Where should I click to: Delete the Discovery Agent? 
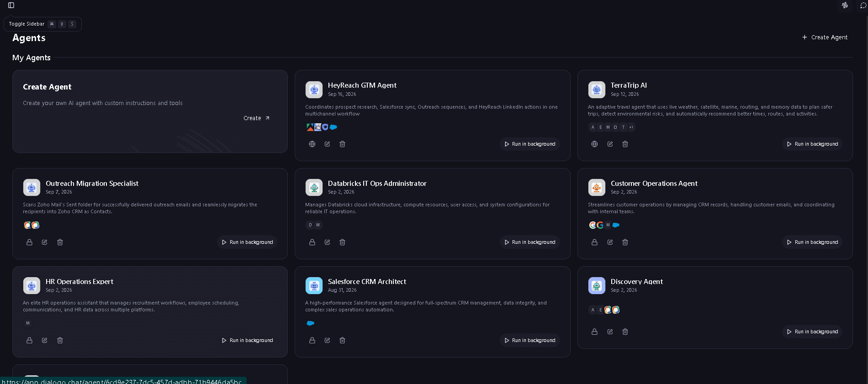click(625, 332)
